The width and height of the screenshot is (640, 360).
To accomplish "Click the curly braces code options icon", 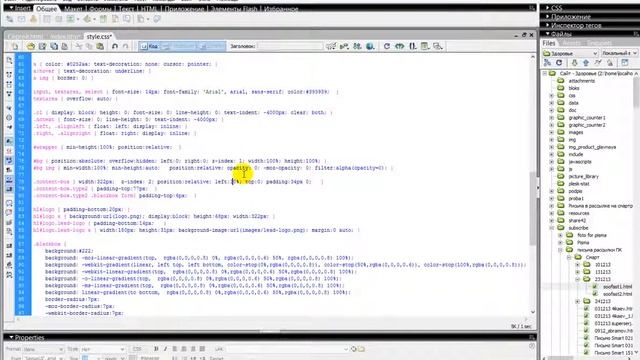I will click(413, 47).
